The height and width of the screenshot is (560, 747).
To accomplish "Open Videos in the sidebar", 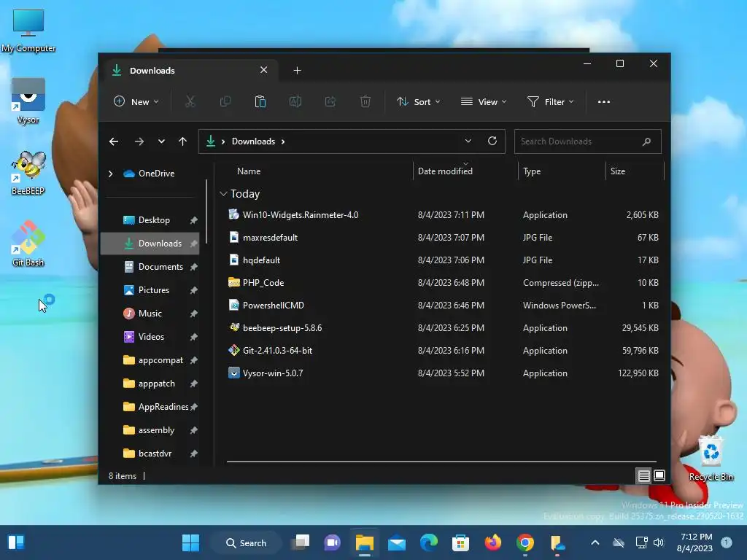I will coord(150,337).
